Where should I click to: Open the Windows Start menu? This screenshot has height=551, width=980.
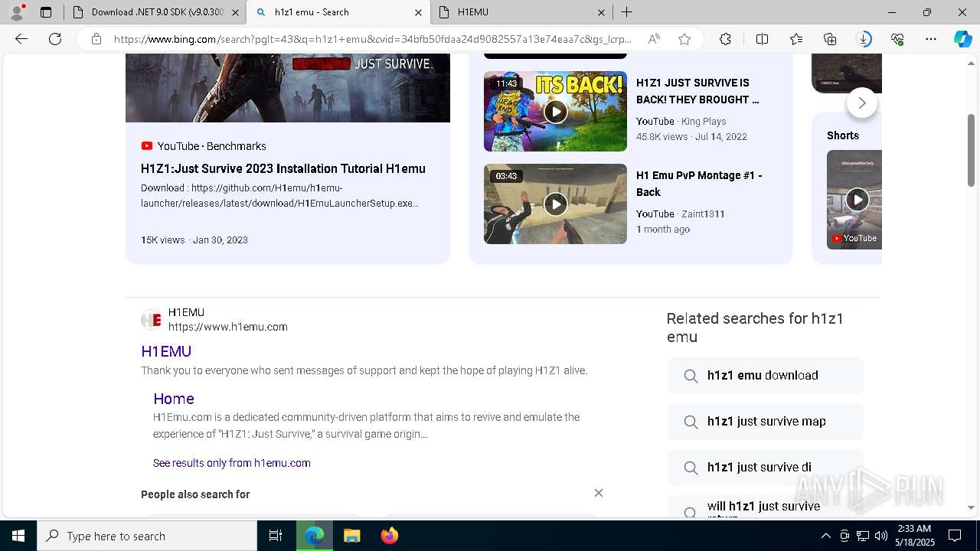[18, 536]
